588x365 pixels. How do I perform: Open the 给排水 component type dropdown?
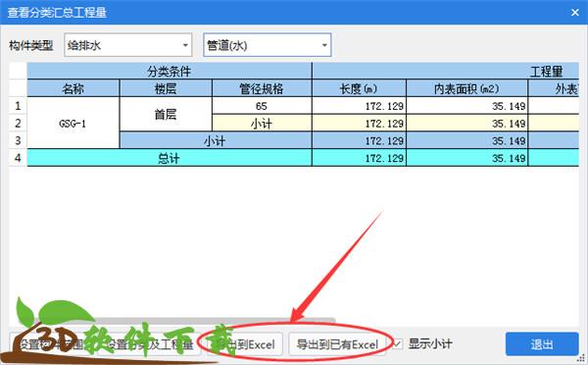tap(127, 45)
